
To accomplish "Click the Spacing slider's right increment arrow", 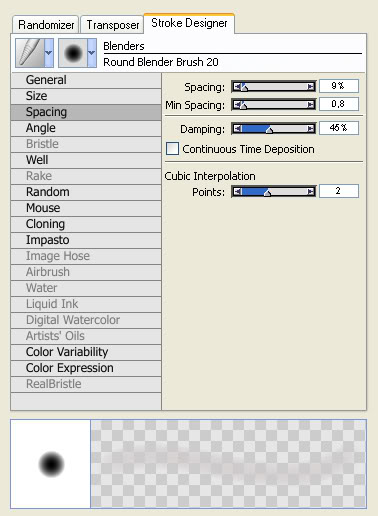I will click(x=311, y=87).
